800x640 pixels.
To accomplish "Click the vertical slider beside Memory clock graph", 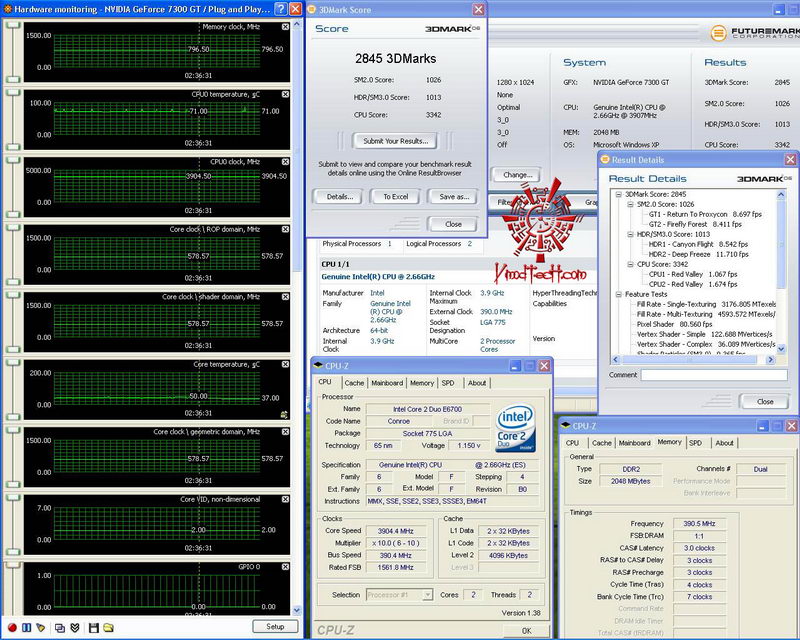I will click(13, 51).
